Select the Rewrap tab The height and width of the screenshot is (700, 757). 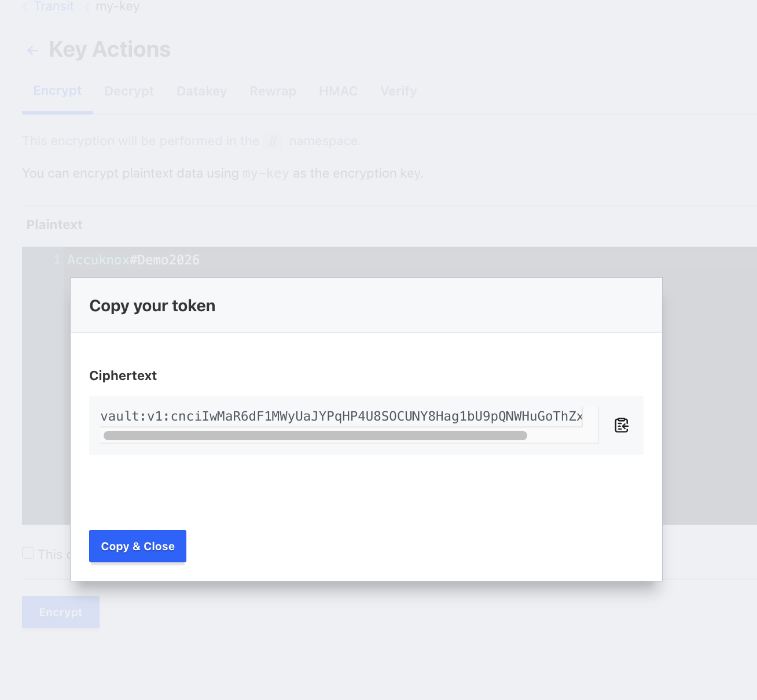coord(273,91)
